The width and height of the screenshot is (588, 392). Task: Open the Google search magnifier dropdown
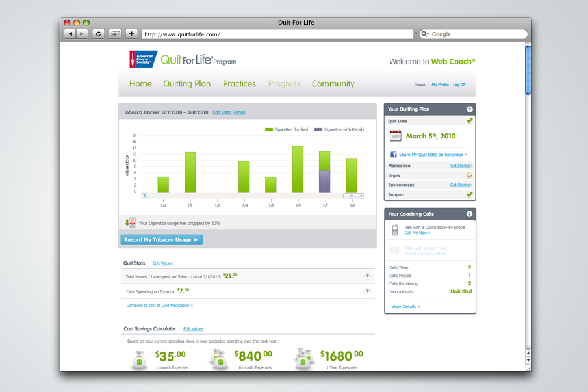[425, 34]
